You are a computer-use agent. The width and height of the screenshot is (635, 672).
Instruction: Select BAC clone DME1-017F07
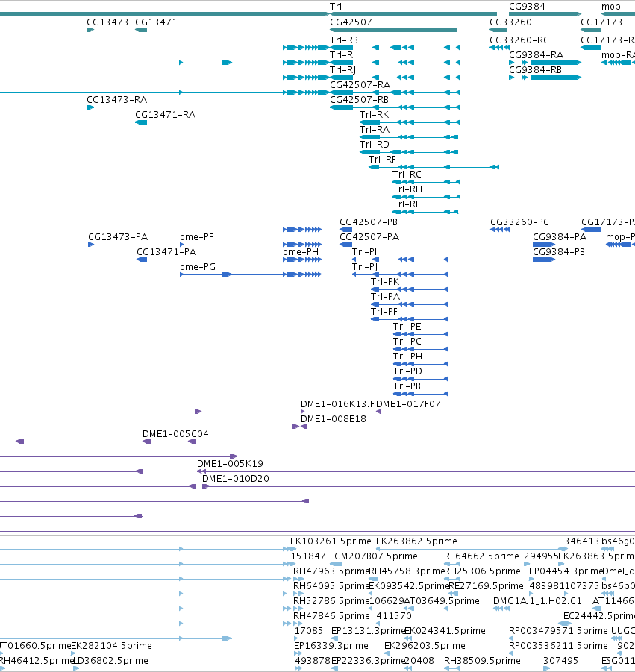coord(408,404)
